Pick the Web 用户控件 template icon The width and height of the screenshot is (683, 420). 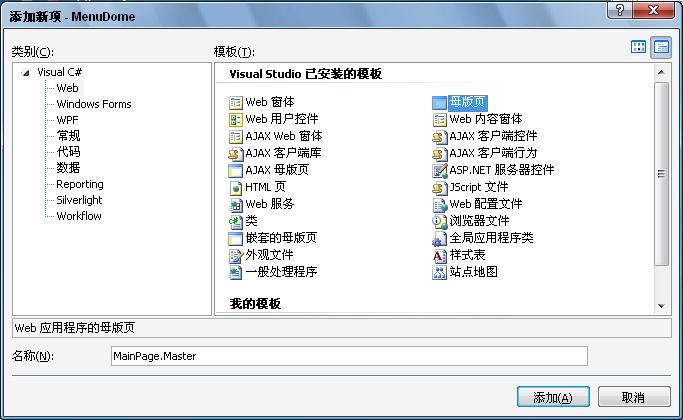tap(236, 120)
